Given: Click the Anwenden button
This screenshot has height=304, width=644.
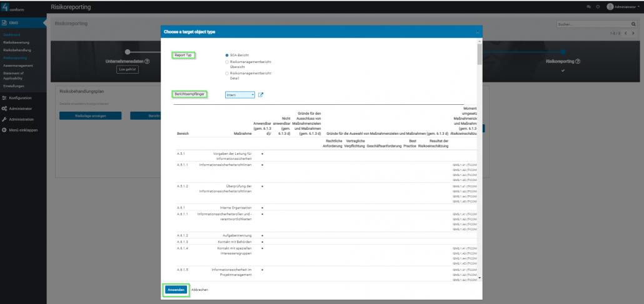Looking at the screenshot, I should (176, 290).
